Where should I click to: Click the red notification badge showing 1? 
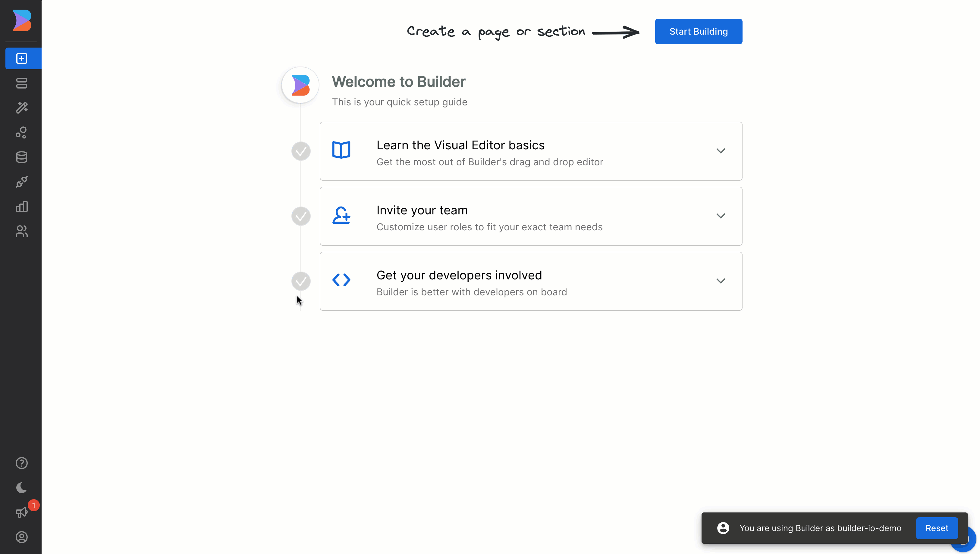click(33, 505)
